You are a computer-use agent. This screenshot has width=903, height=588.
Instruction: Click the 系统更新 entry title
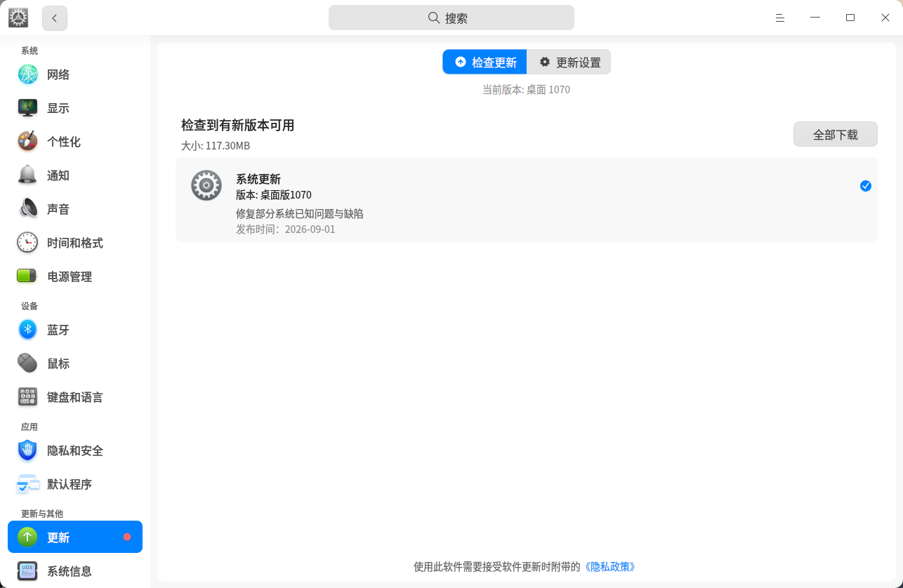tap(258, 179)
